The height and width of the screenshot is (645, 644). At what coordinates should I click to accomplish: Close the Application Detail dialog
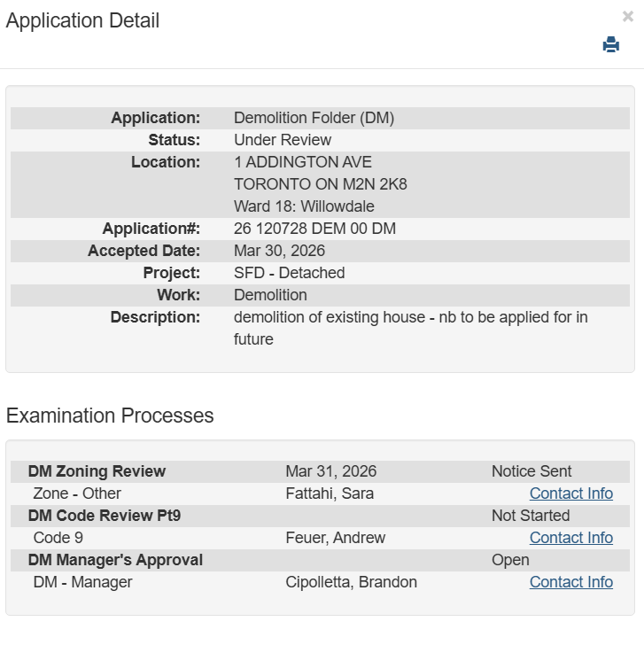point(628,16)
